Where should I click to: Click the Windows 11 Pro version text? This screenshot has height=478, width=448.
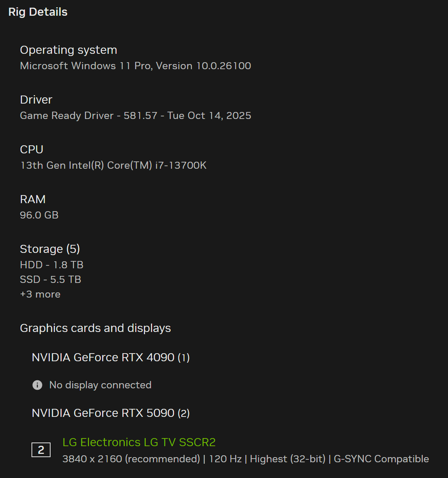click(136, 66)
